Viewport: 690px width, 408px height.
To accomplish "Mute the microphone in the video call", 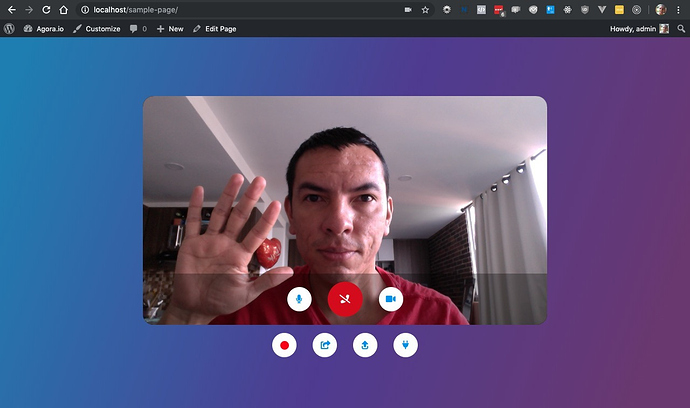I will [299, 299].
